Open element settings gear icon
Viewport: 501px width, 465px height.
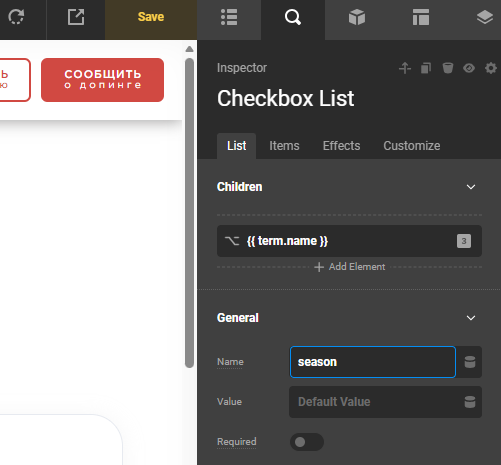pos(491,68)
